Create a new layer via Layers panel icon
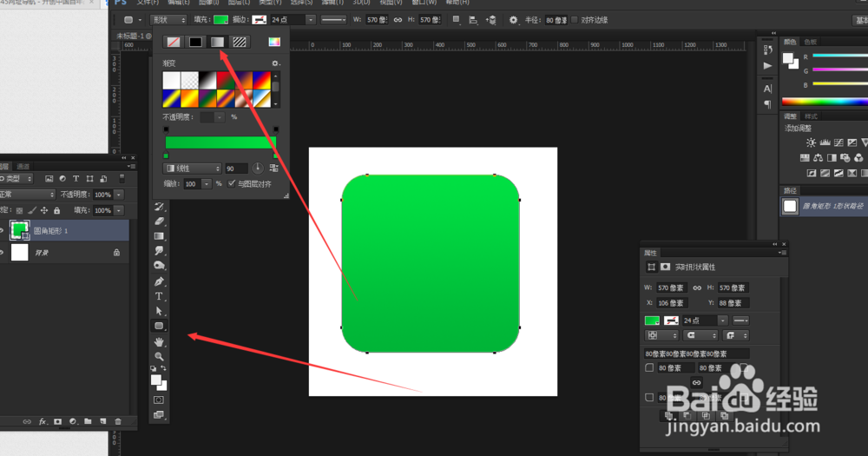The width and height of the screenshot is (868, 456). pos(103,421)
